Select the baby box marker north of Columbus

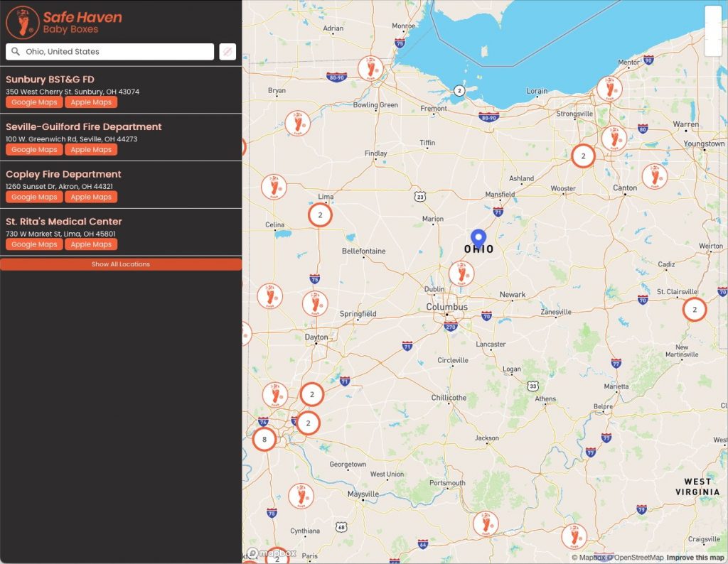[461, 273]
